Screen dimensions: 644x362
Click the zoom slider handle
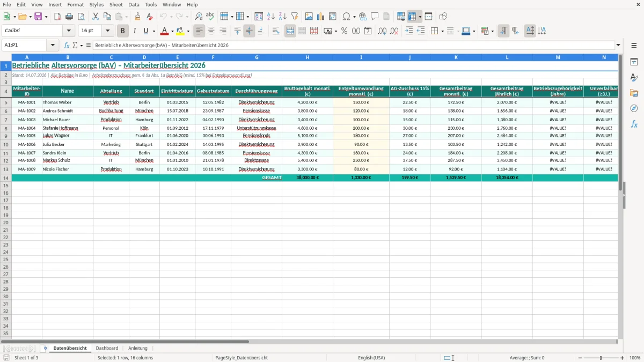[601, 358]
